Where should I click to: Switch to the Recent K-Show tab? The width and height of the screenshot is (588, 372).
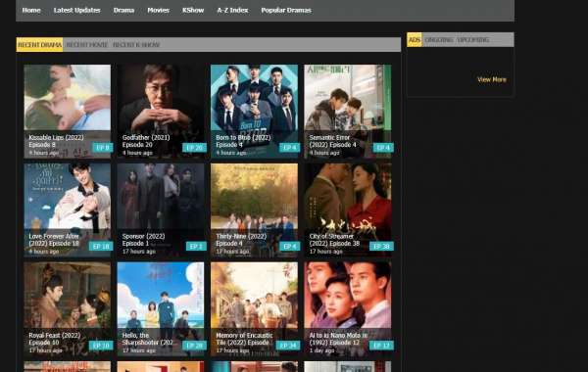point(136,45)
